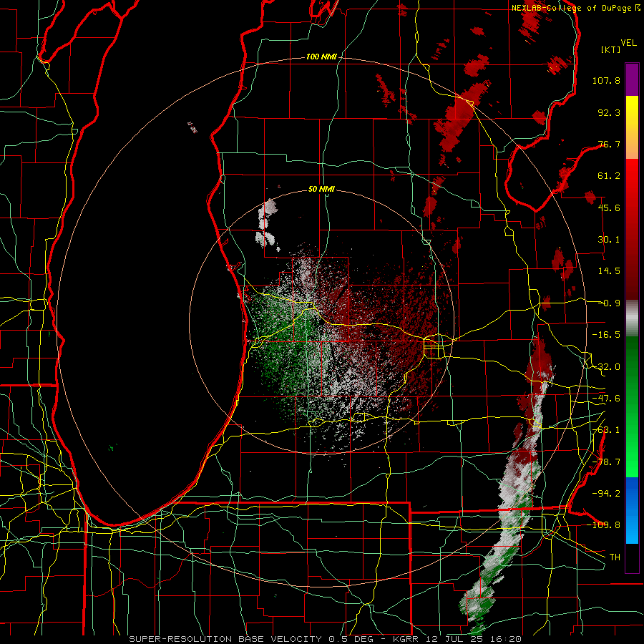Viewport: 644px width, 644px height.
Task: Select the -16.5 legend value
Action: (x=606, y=335)
